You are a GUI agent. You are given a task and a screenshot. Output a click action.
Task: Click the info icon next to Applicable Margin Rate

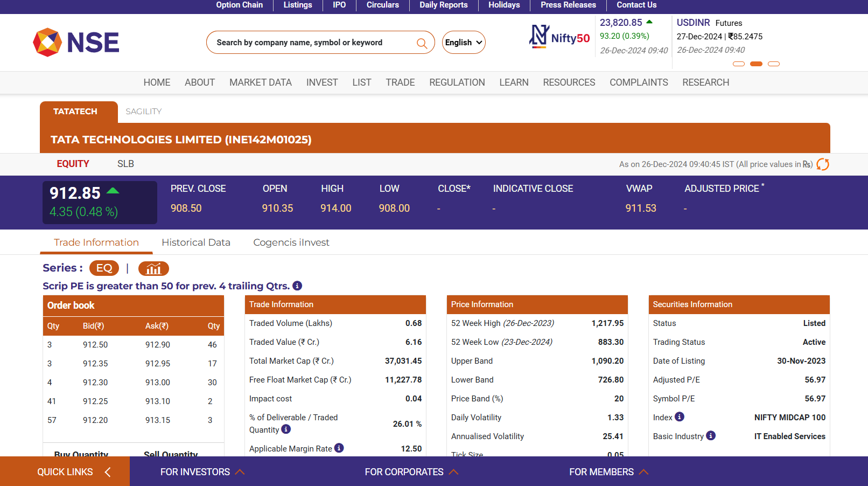(339, 448)
